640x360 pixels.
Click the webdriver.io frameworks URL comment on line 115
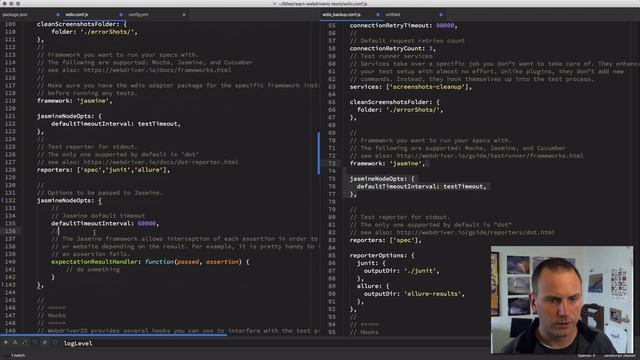134,70
